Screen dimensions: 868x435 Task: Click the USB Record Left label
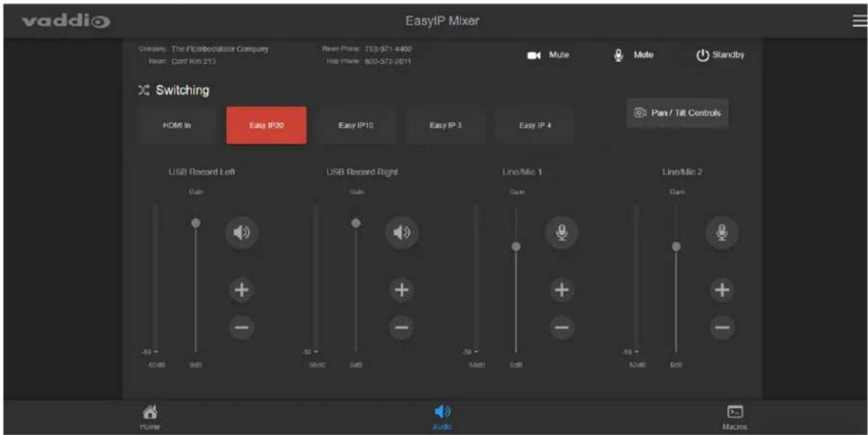201,172
